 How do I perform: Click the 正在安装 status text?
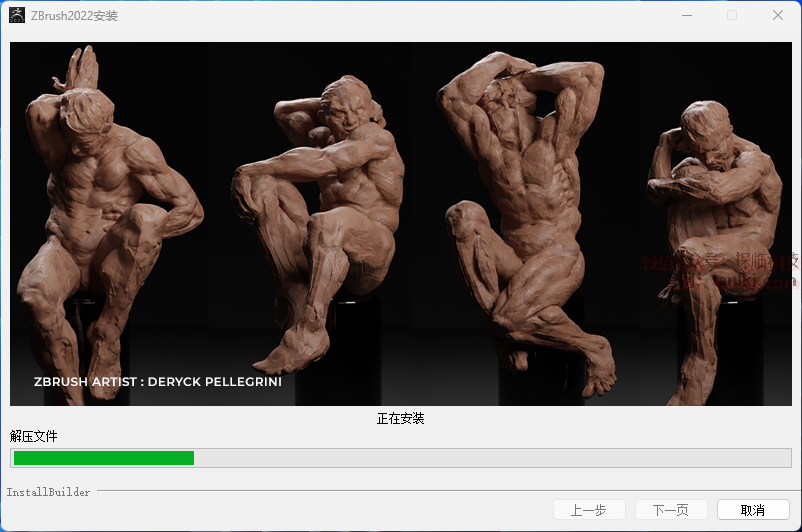tap(400, 418)
